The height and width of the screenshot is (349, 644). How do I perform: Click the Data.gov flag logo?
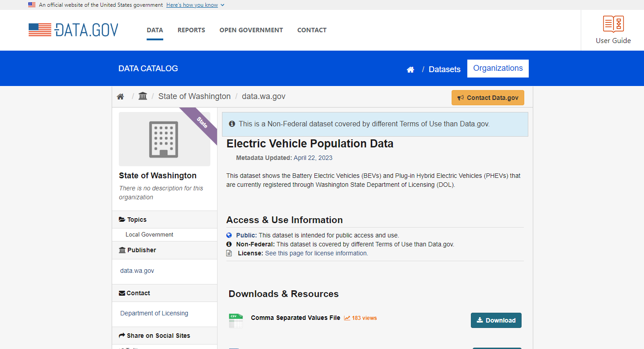[x=73, y=30]
